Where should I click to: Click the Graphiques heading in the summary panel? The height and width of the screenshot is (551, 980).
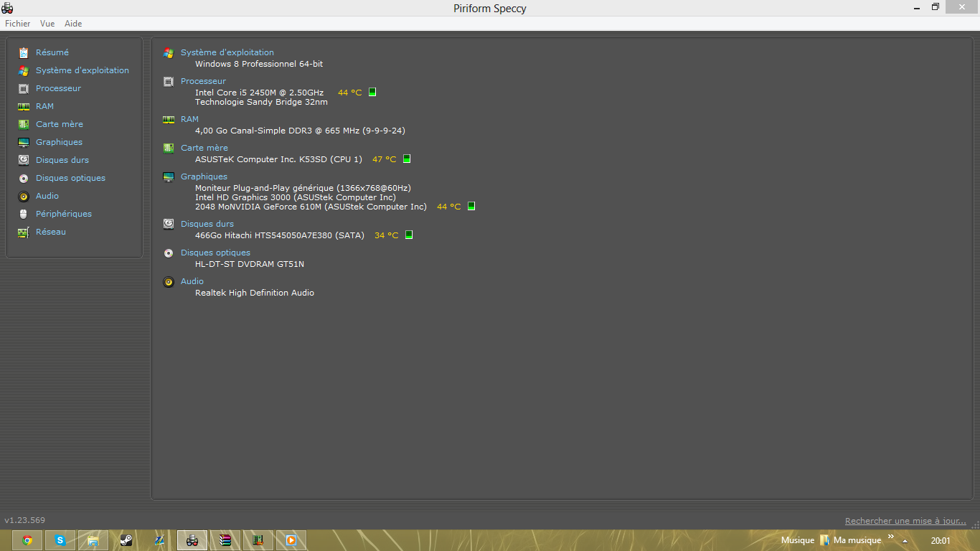(x=204, y=176)
